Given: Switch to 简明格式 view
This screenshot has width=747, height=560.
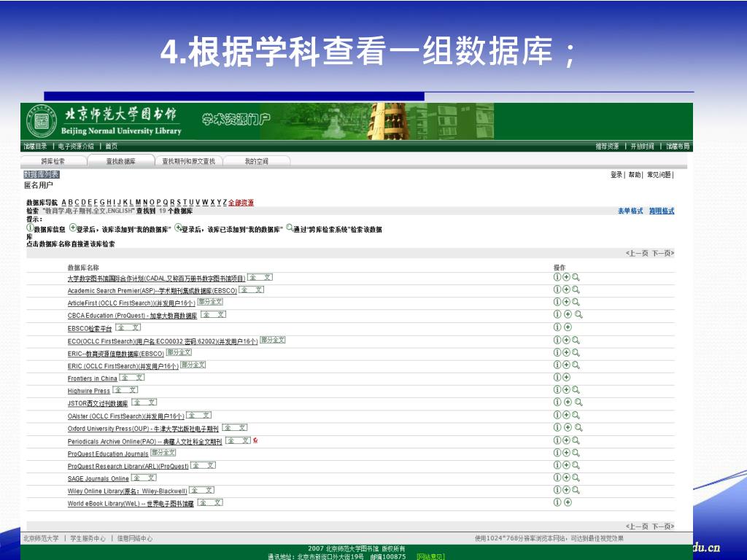Looking at the screenshot, I should click(662, 211).
